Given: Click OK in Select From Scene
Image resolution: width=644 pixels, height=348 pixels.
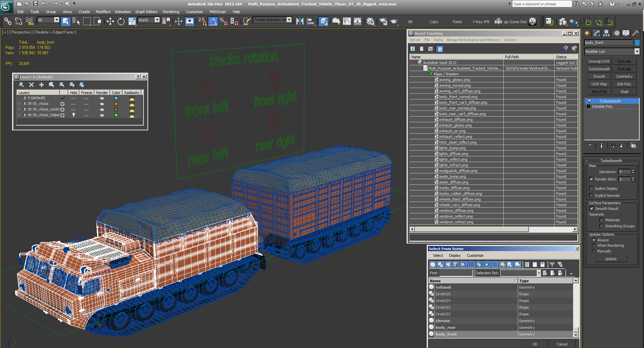Looking at the screenshot, I should [535, 344].
